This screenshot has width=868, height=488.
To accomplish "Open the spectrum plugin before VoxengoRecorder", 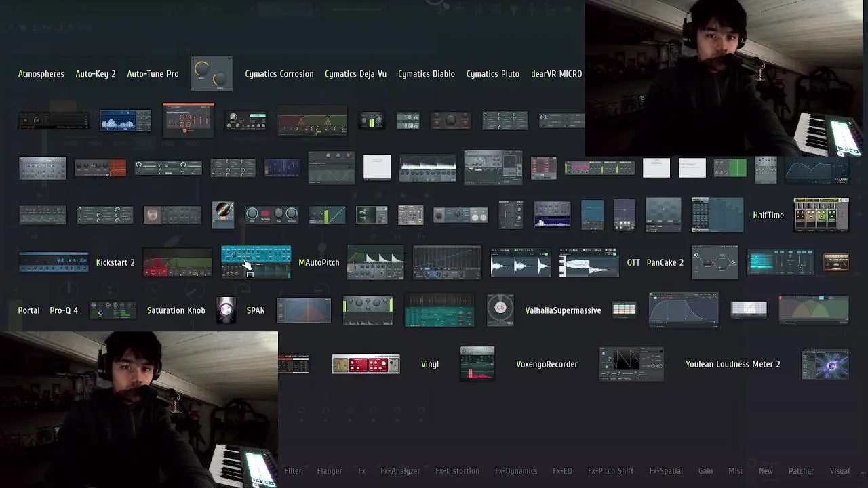I will point(477,364).
